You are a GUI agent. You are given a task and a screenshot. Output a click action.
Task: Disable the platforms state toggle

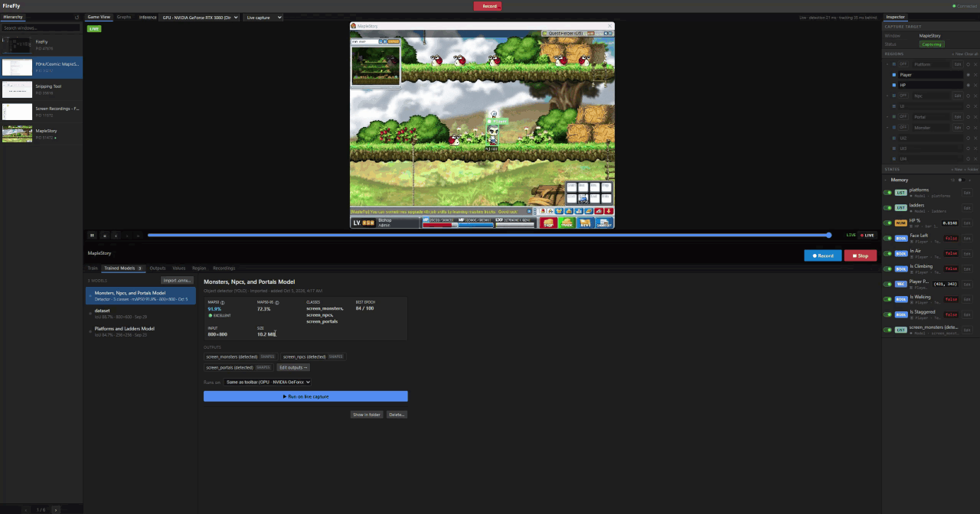[888, 193]
